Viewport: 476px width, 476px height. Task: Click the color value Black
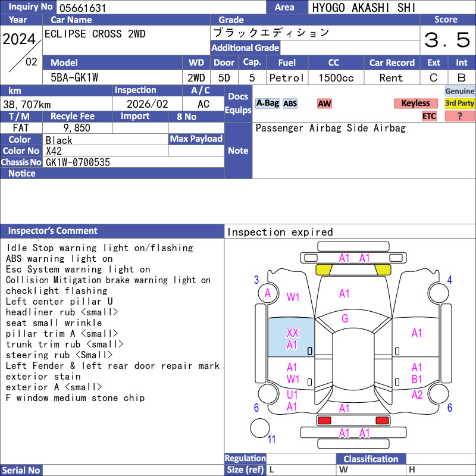point(59,140)
